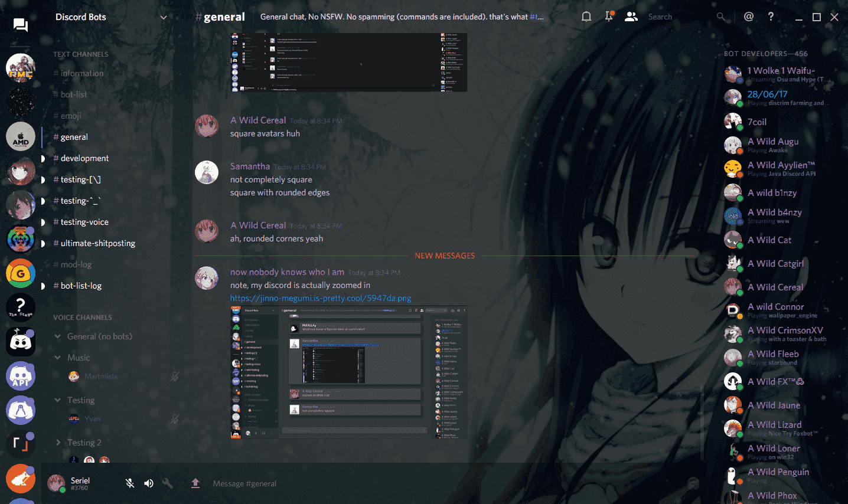Select the Yvan voice user
Viewport: 848px width, 504px height.
[x=92, y=419]
